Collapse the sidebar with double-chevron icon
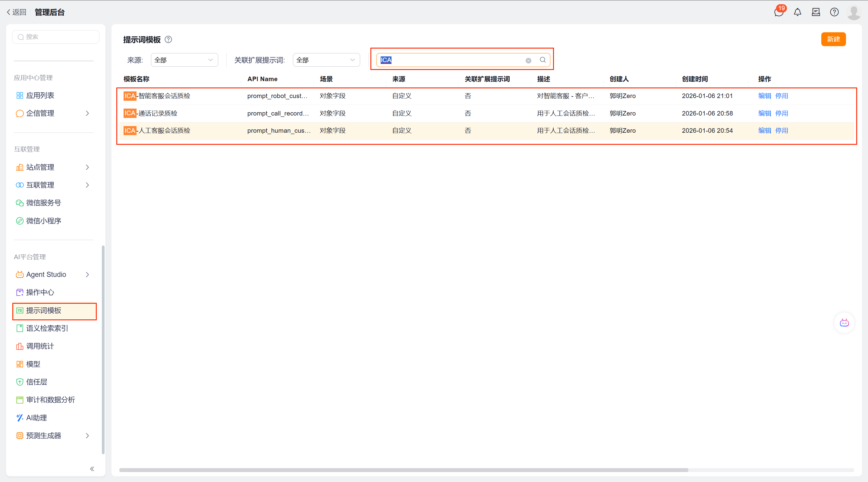Viewport: 868px width, 482px height. click(92, 468)
